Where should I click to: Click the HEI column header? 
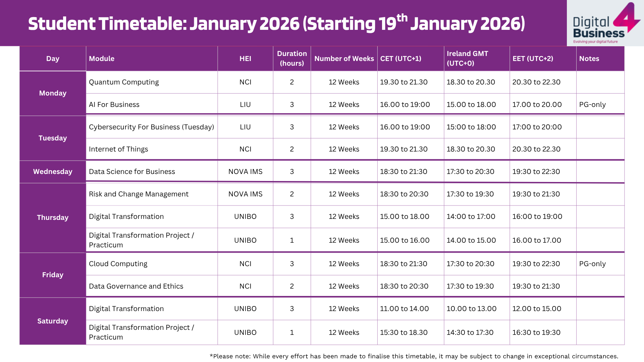pyautogui.click(x=245, y=59)
